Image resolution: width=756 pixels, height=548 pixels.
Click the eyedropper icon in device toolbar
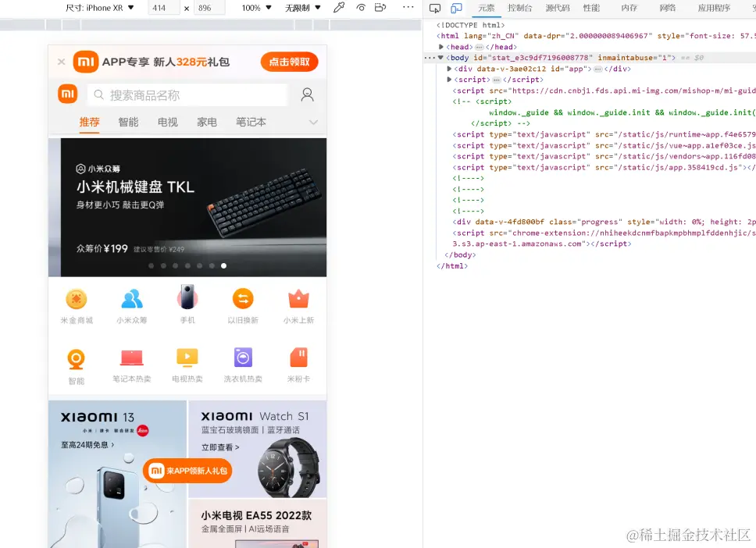339,7
